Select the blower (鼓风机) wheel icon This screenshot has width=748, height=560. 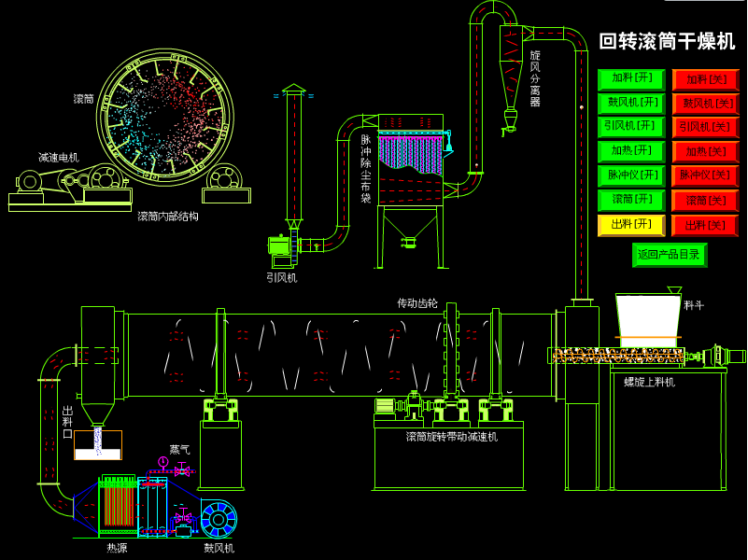(x=219, y=519)
